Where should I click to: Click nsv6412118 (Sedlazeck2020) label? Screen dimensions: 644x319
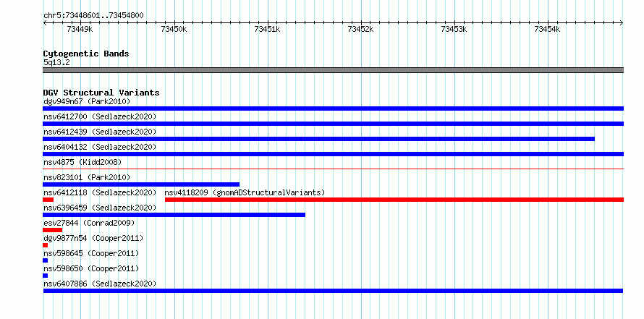click(x=100, y=192)
